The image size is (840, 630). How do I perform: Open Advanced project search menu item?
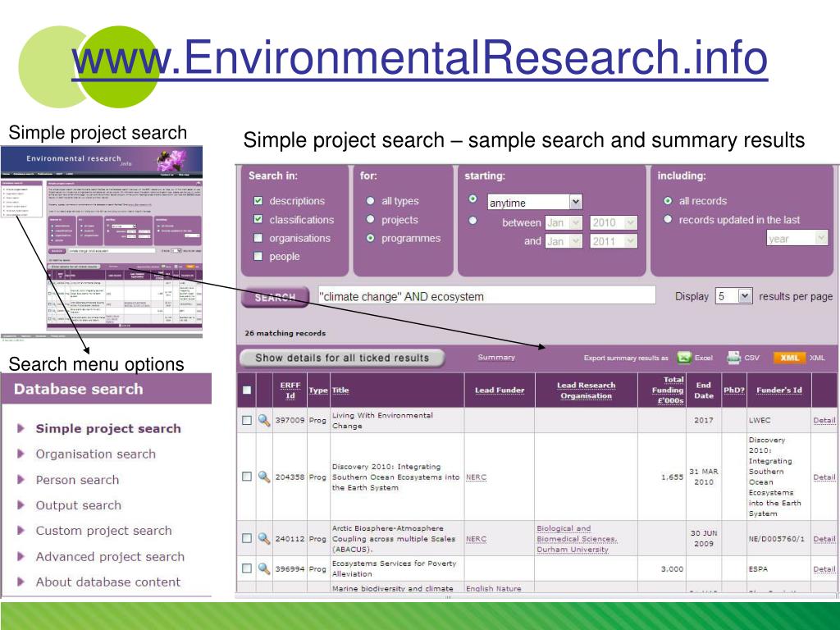(110, 557)
